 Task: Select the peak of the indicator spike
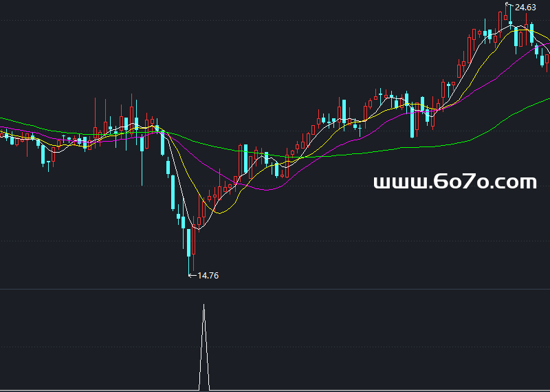[203, 305]
